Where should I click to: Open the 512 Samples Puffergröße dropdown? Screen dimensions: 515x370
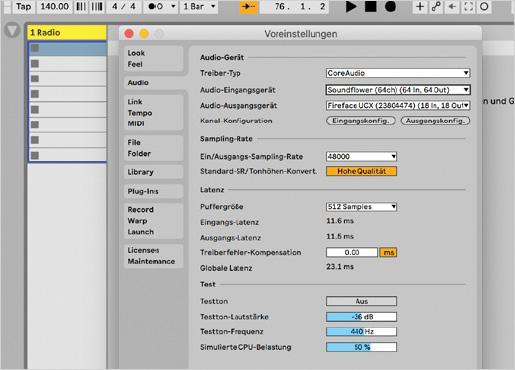coord(361,207)
